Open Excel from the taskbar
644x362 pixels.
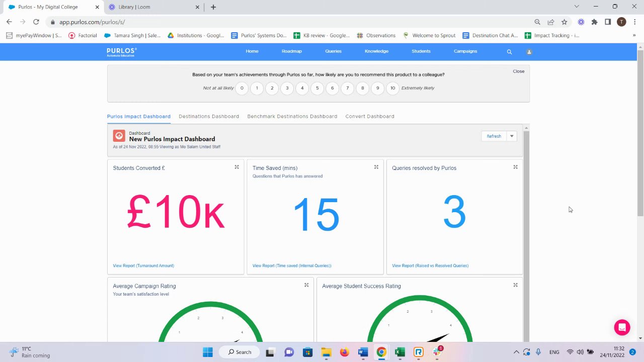click(400, 352)
